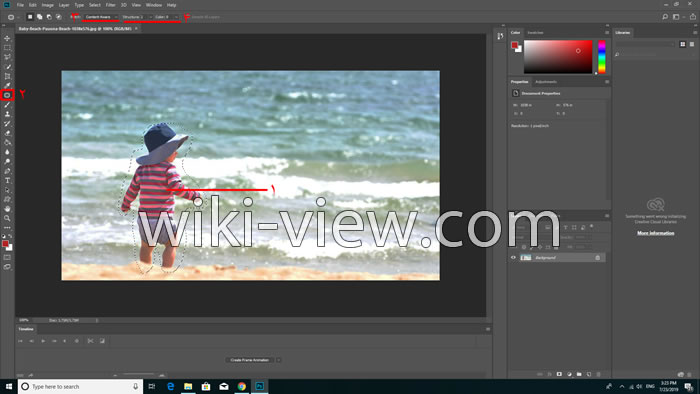Open dropdown arrow beside Create Frame Animation

(279, 360)
